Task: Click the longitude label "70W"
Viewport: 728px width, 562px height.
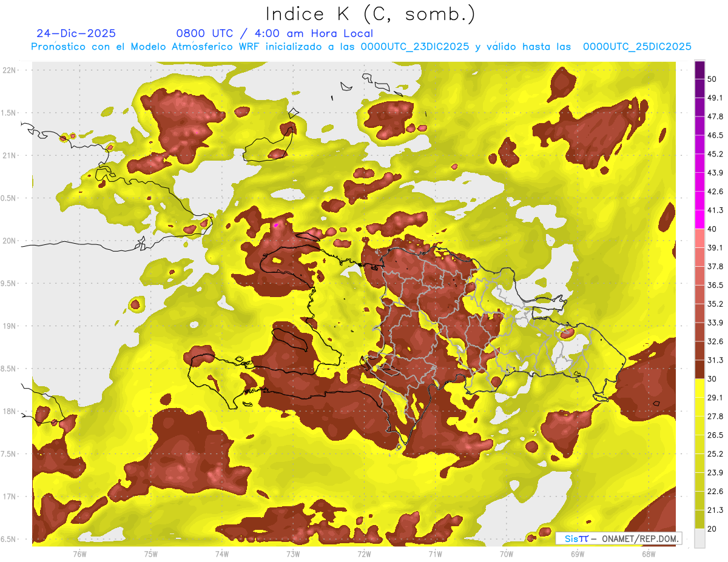Action: tap(506, 554)
